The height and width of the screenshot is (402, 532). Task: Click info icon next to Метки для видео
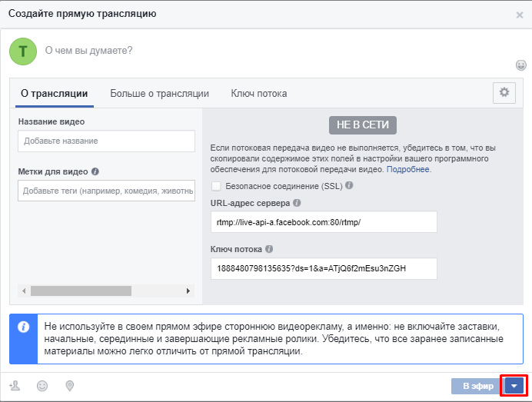pos(95,172)
